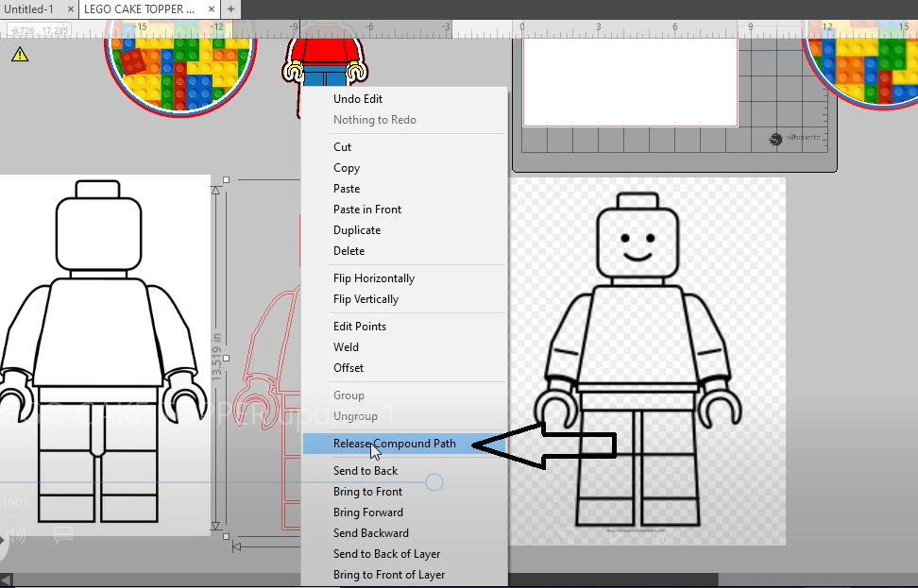Click the top-left selection handle of red outline
The image size is (918, 588).
(227, 180)
